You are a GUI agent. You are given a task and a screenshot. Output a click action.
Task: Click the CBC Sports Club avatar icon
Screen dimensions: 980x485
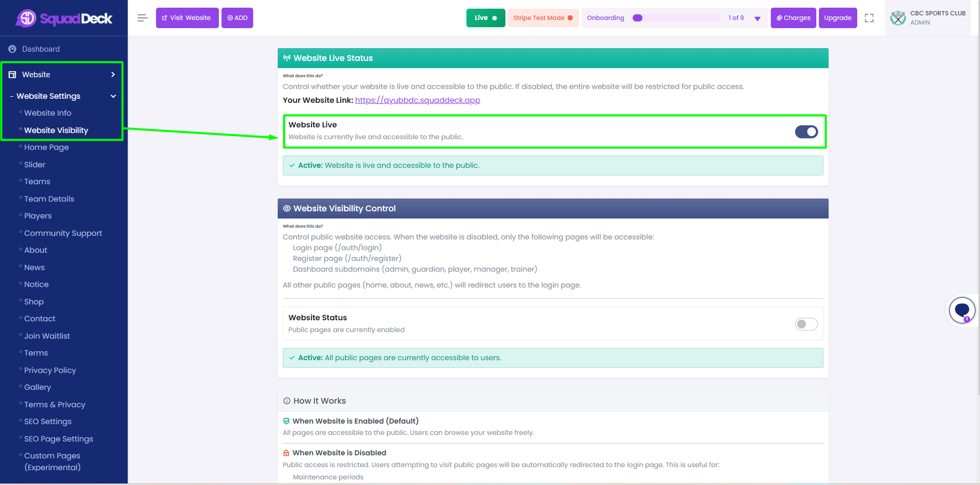(898, 18)
